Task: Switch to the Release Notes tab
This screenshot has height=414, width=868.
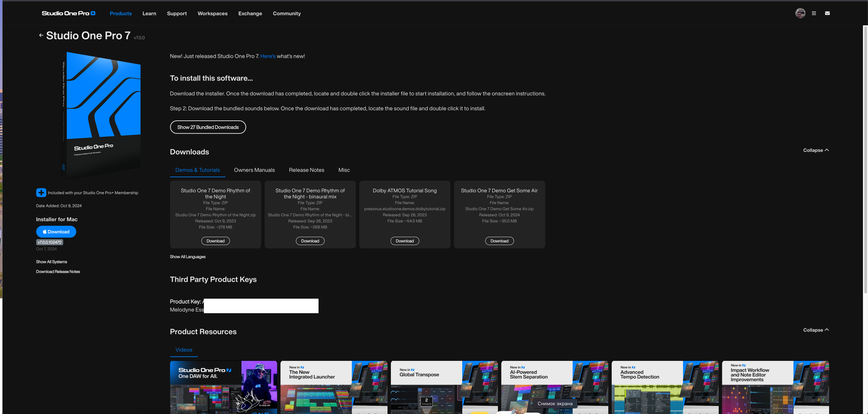Action: point(306,170)
